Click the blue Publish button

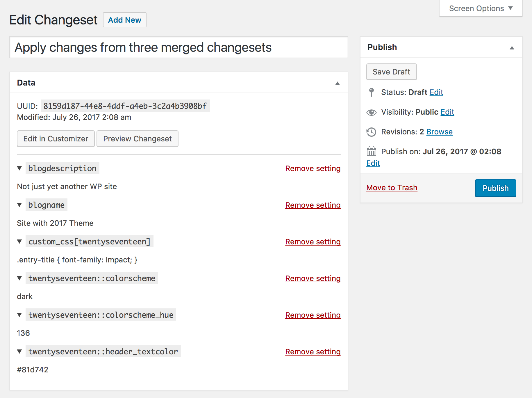[x=495, y=188]
